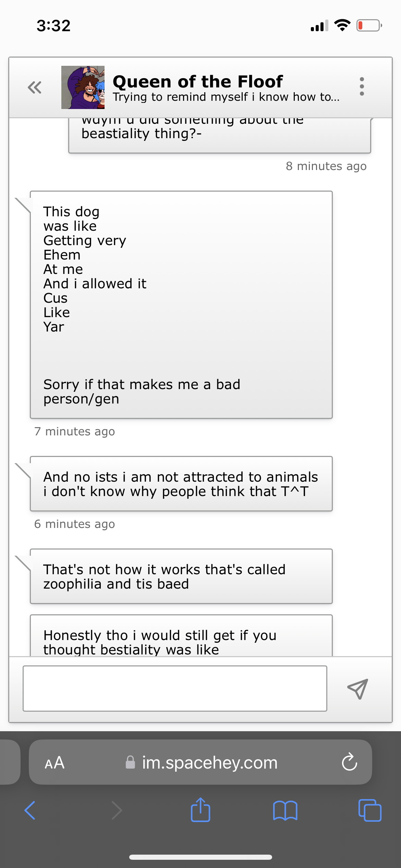Tap the Queen of the Floof profile picture
The image size is (401, 868).
tap(83, 87)
